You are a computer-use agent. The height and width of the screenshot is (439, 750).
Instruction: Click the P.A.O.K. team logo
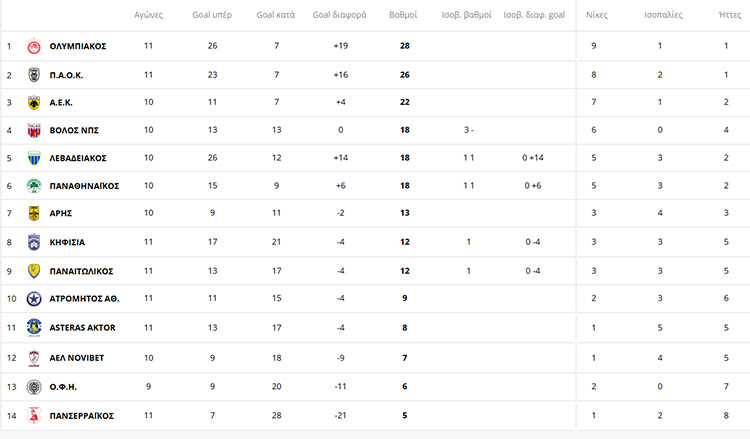tap(33, 74)
